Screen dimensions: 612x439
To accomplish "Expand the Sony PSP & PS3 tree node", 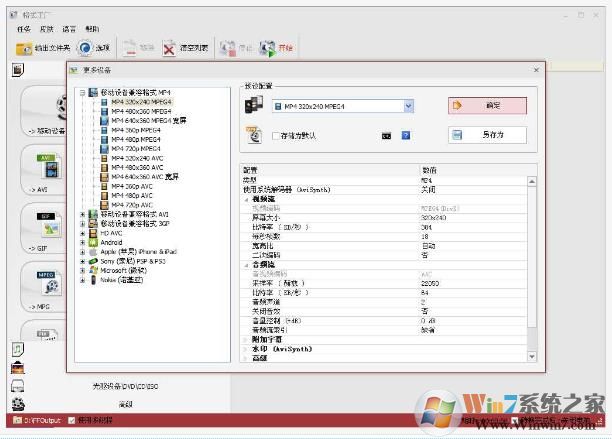I will click(83, 261).
